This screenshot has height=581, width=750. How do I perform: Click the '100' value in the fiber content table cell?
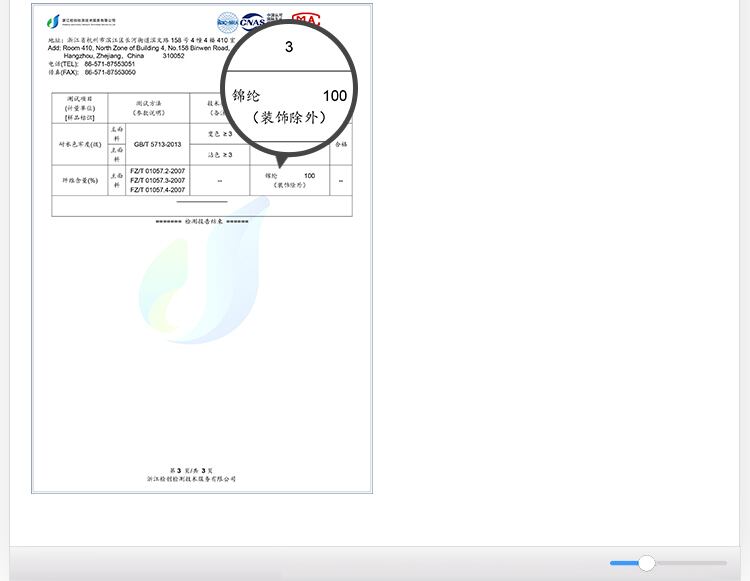[x=309, y=175]
